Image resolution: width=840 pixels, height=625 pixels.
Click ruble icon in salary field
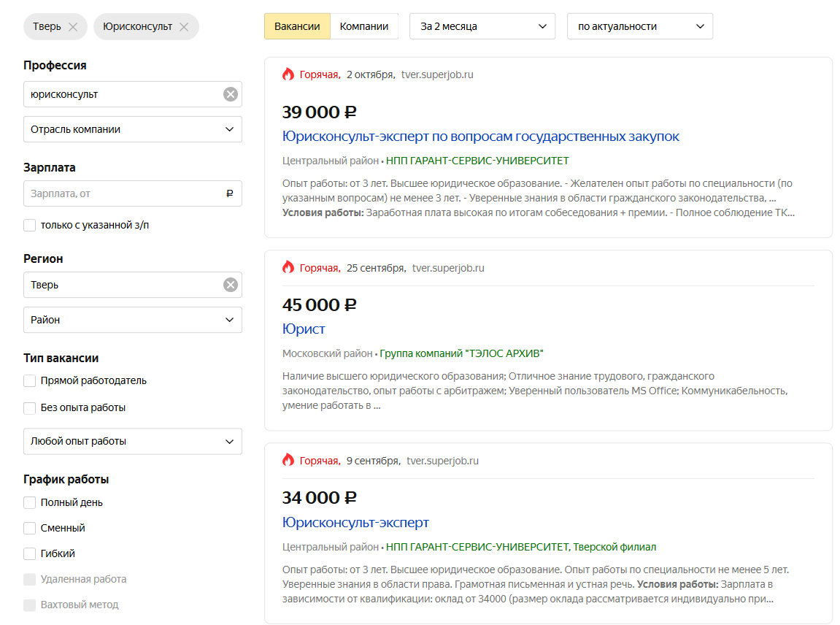click(x=230, y=194)
